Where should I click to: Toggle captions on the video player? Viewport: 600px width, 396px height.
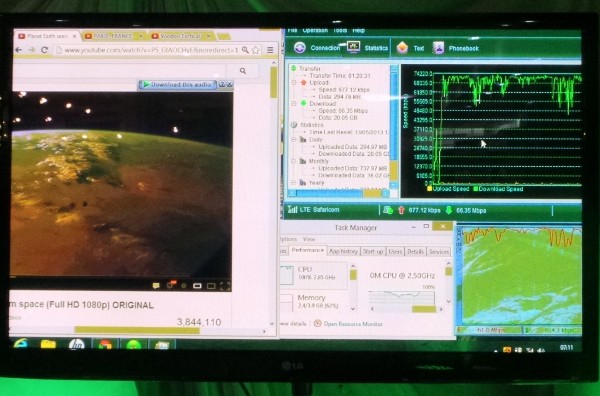[156, 286]
